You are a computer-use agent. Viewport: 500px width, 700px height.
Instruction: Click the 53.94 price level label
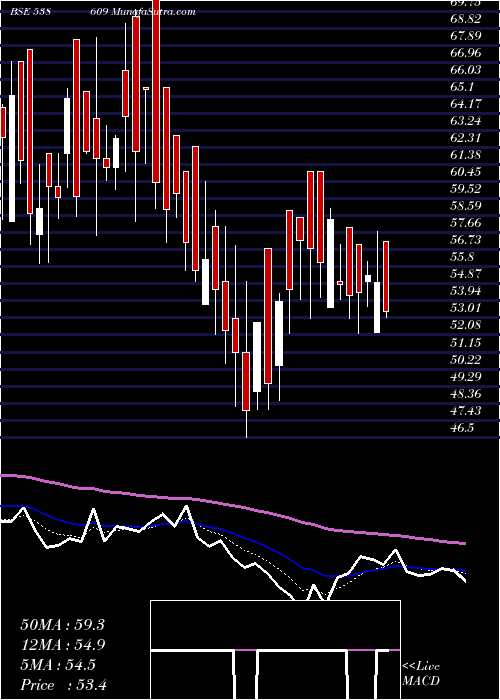(x=466, y=291)
